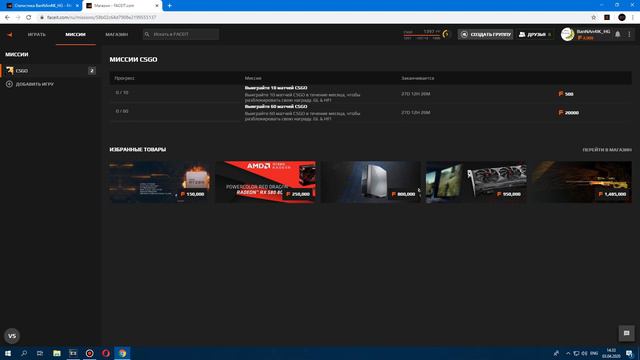Show hidden system tray icons
Screen dimensions: 640x360
(x=568, y=353)
